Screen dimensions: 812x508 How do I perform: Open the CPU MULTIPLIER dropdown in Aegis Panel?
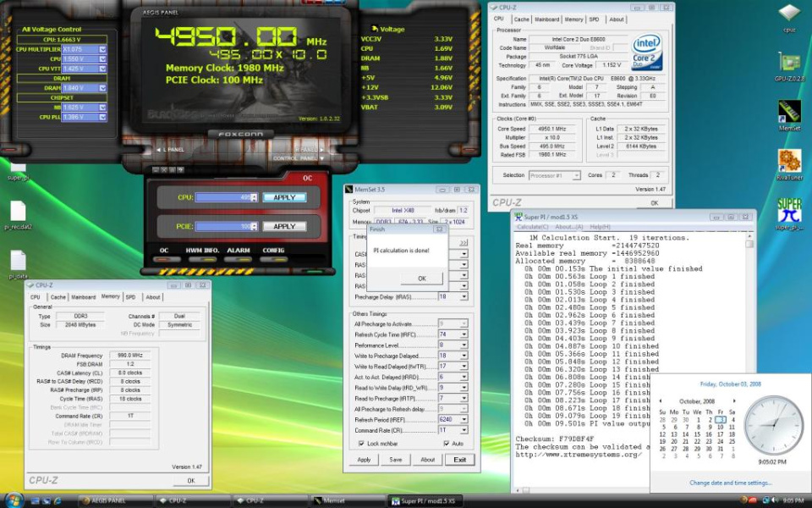click(x=102, y=49)
